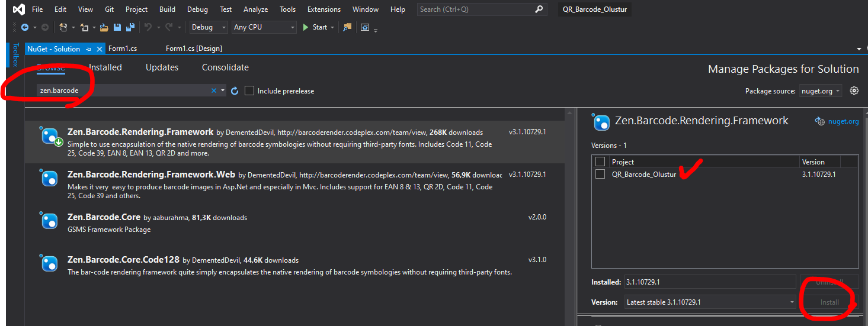This screenshot has height=326, width=868.
Task: Open the nuget.org link
Action: pos(843,121)
